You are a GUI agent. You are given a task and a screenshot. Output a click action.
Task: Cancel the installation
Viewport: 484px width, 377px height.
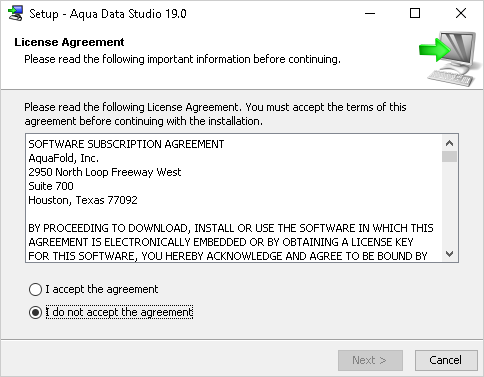446,360
